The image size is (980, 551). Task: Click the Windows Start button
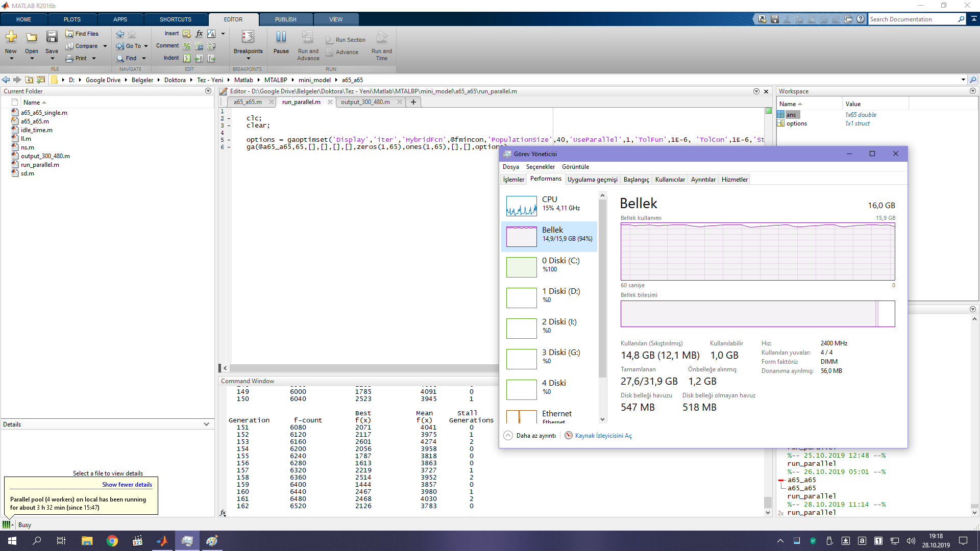point(12,541)
